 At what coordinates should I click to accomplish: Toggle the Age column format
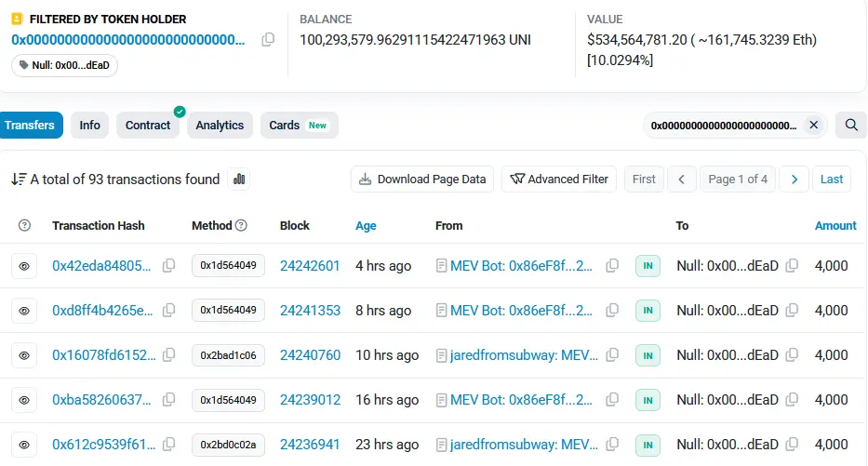point(366,226)
